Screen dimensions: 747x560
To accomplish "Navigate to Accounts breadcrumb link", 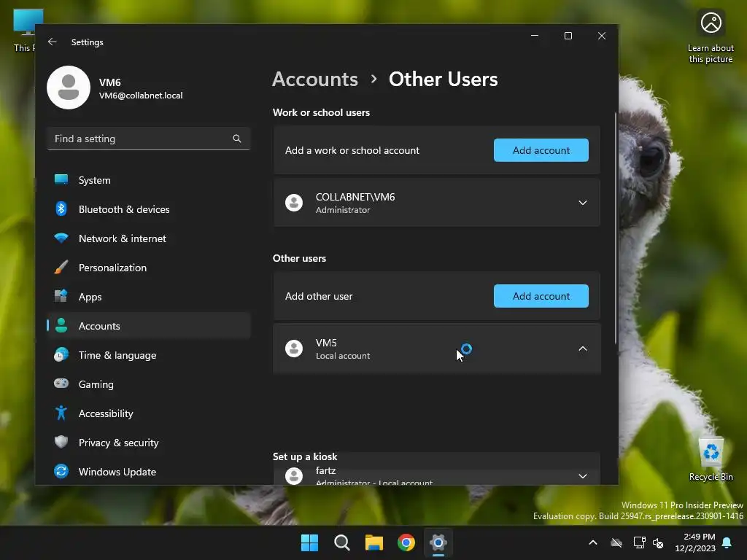I will click(x=315, y=79).
